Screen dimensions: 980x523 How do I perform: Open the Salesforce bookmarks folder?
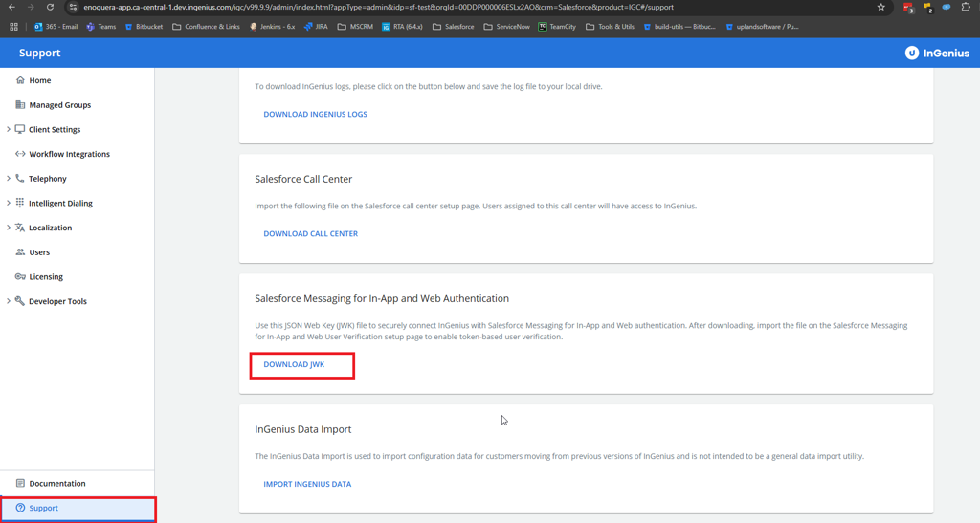click(x=453, y=27)
